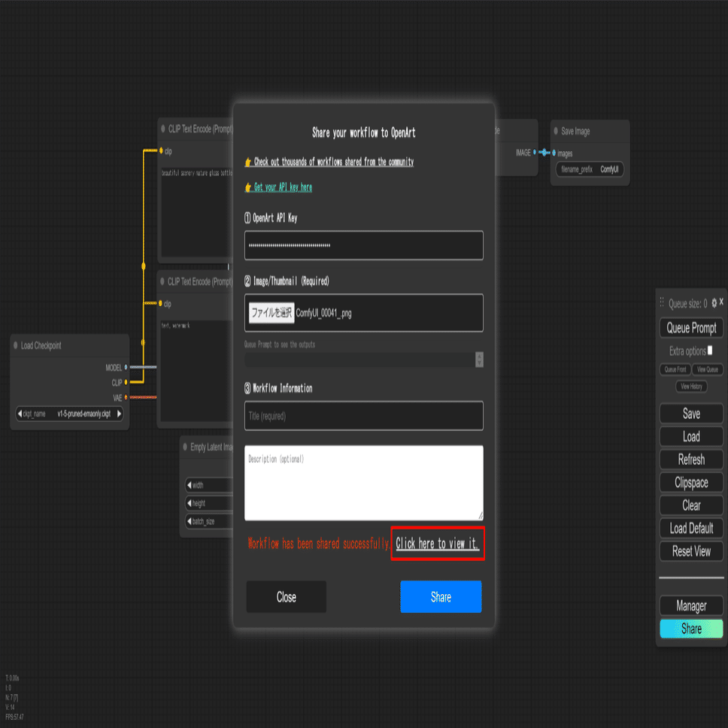This screenshot has height=728, width=728.
Task: Open the View Queue list
Action: click(x=707, y=369)
